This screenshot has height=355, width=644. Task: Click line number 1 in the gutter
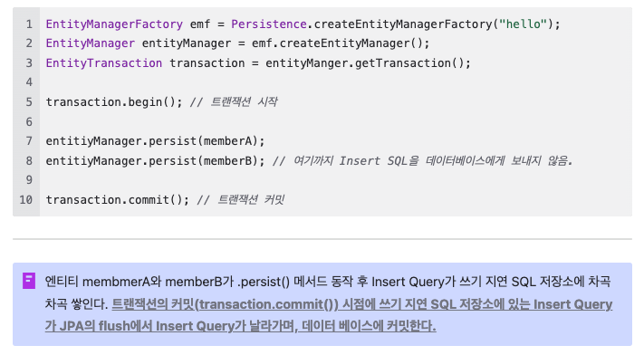click(x=29, y=24)
